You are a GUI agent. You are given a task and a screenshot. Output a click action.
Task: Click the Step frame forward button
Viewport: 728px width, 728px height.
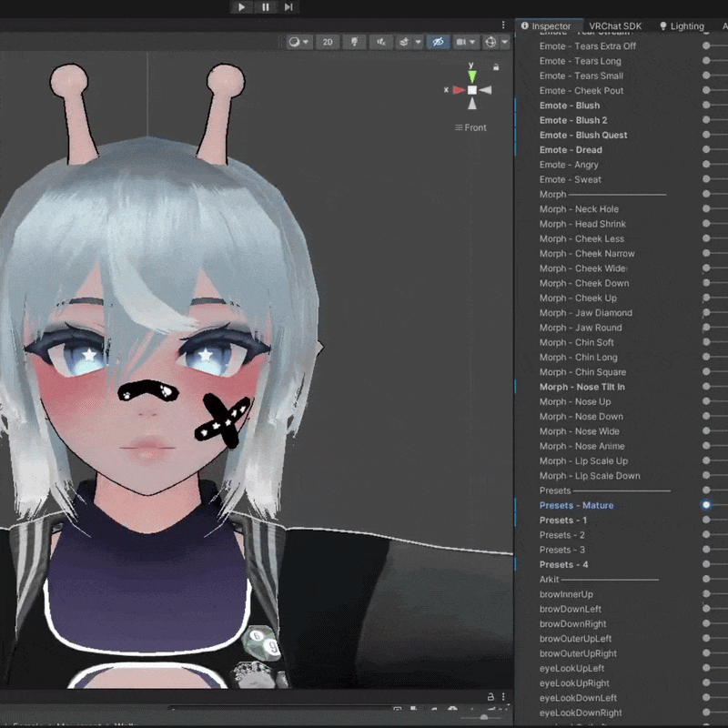(288, 7)
